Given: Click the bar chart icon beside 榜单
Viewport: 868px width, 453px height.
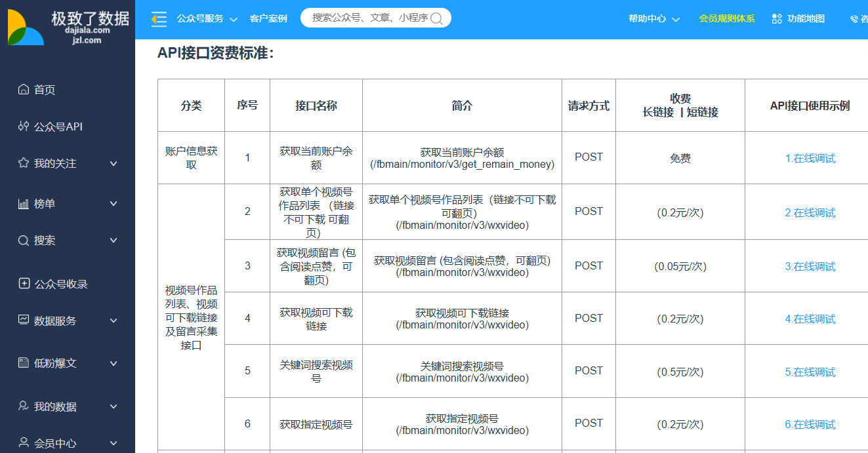Looking at the screenshot, I should (x=24, y=204).
